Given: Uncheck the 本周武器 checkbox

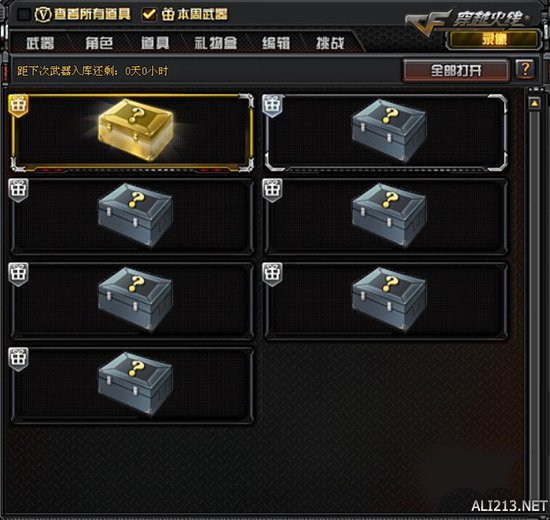Looking at the screenshot, I should coord(149,14).
